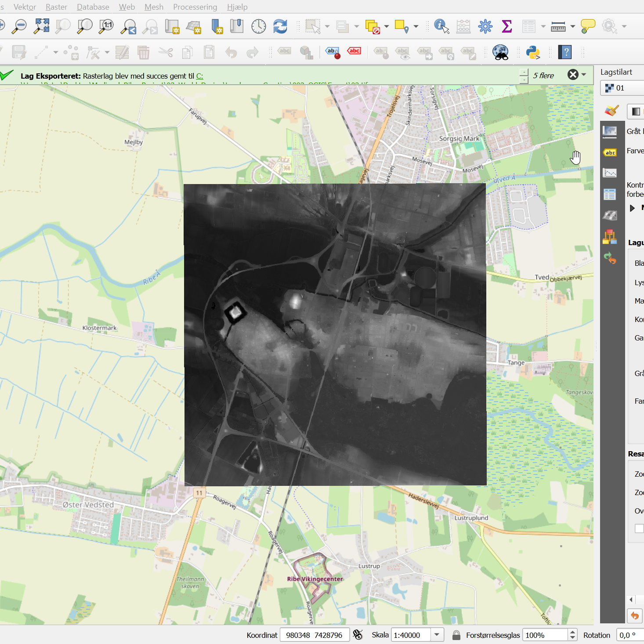Screen dimensions: 644x644
Task: Deselect features from all layers
Action: (x=372, y=26)
